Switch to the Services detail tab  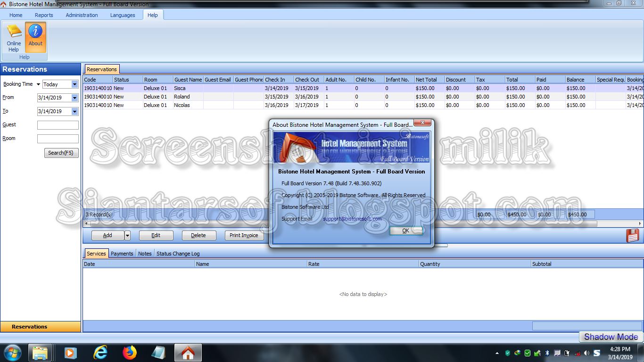96,254
